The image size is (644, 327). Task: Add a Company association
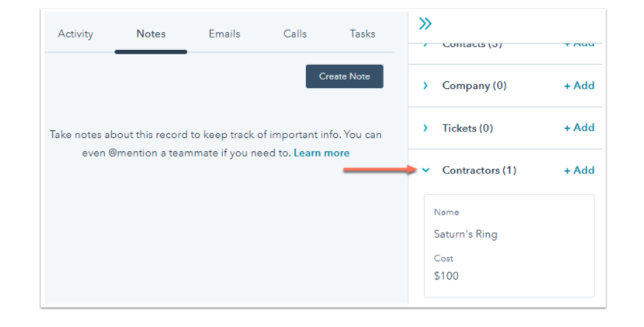579,86
